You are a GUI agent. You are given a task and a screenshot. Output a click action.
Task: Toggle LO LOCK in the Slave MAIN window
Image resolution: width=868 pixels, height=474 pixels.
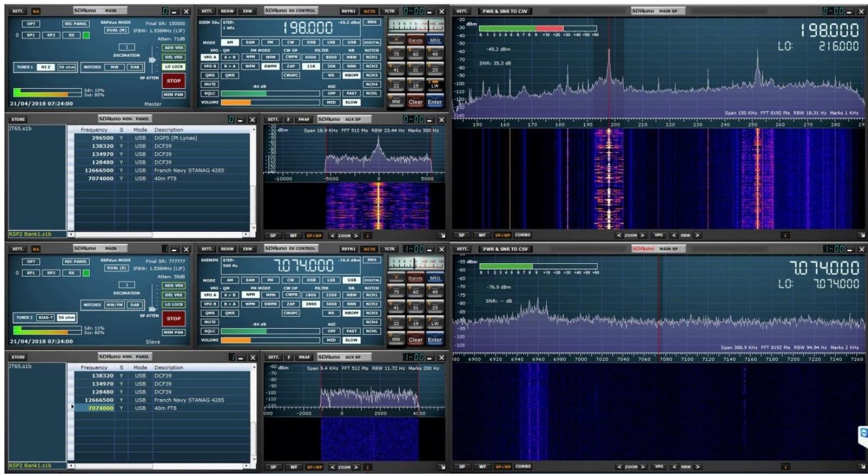tap(174, 304)
